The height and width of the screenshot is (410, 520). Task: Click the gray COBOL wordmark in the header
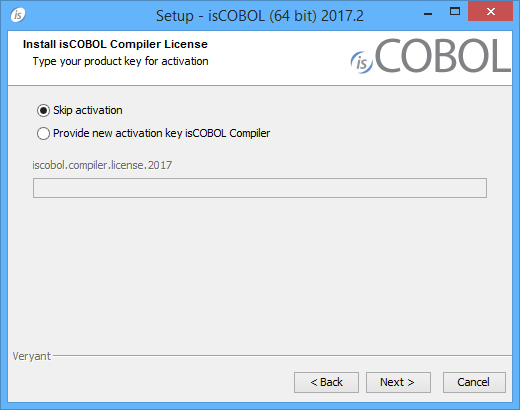[443, 55]
